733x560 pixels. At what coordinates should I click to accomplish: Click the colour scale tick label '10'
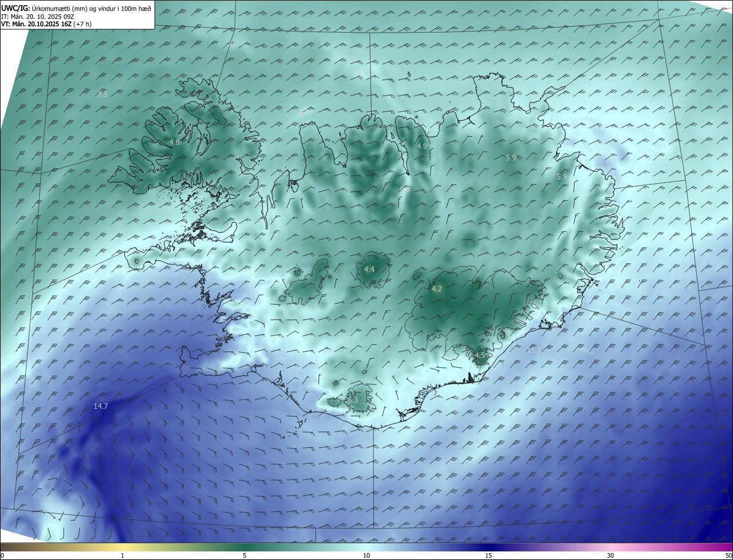(x=366, y=555)
